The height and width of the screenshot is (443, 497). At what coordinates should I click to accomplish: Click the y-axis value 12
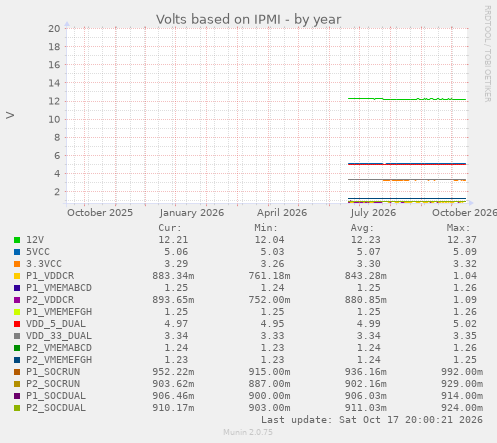[54, 101]
